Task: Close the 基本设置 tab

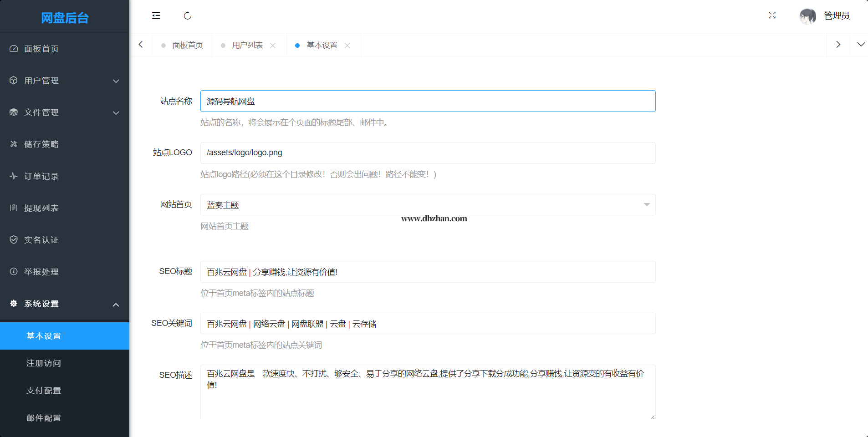Action: coord(347,46)
